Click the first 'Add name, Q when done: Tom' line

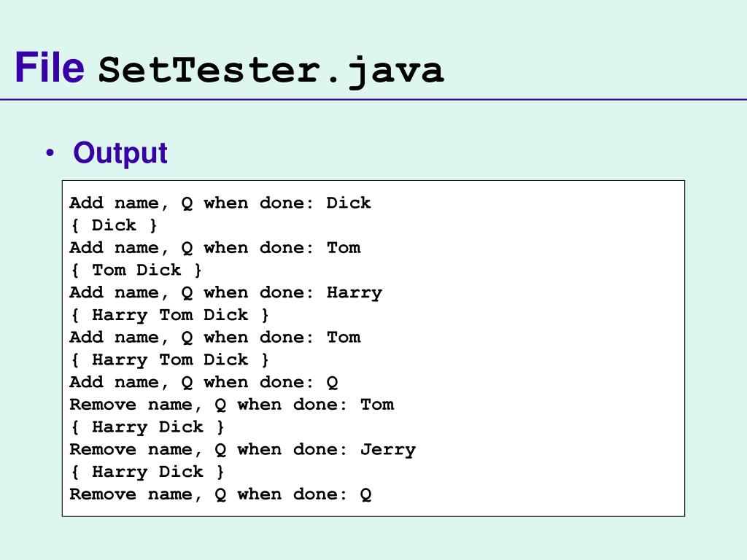[214, 248]
